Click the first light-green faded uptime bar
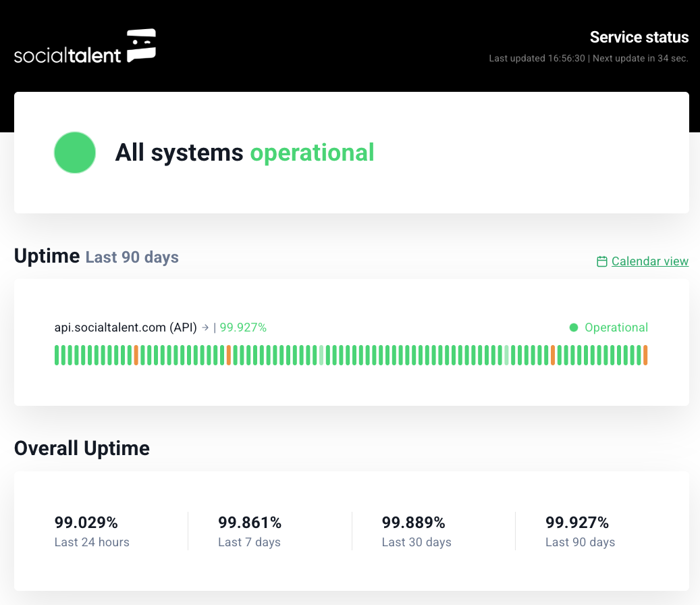The height and width of the screenshot is (605, 700). tap(321, 355)
